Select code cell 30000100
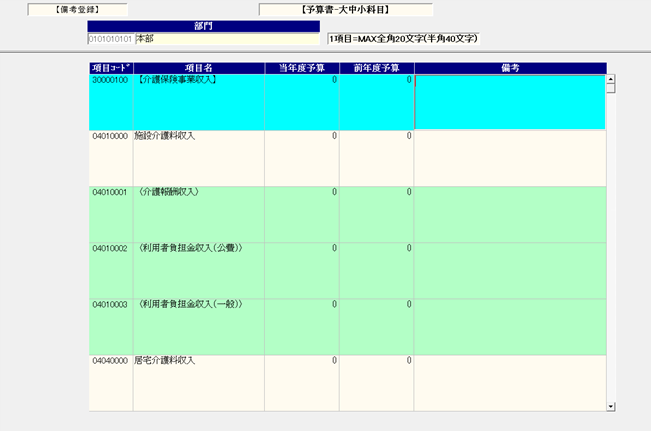Viewport: 651px width, 431px height. 111,102
